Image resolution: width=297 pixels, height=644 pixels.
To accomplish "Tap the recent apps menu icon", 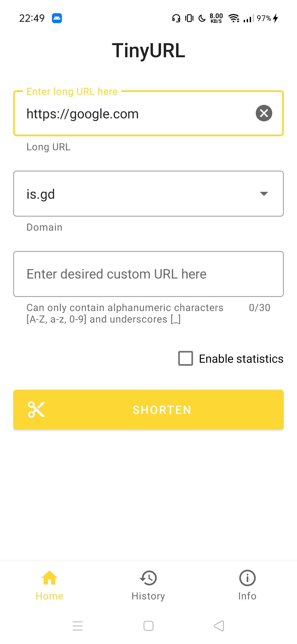I will pos(78,626).
